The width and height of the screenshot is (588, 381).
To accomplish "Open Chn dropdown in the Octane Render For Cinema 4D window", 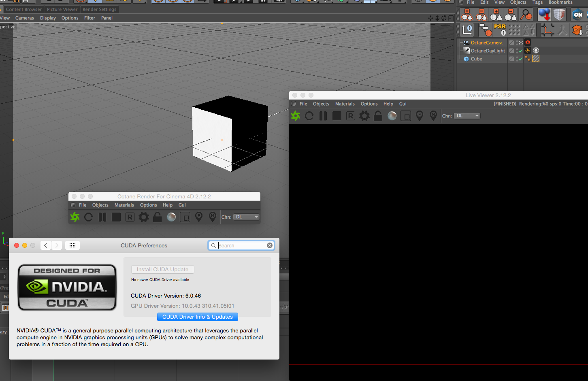I will point(246,217).
